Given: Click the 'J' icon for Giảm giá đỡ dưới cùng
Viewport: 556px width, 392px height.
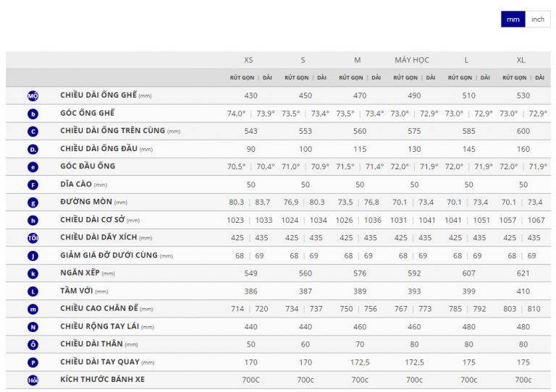Looking at the screenshot, I should click(x=33, y=255).
